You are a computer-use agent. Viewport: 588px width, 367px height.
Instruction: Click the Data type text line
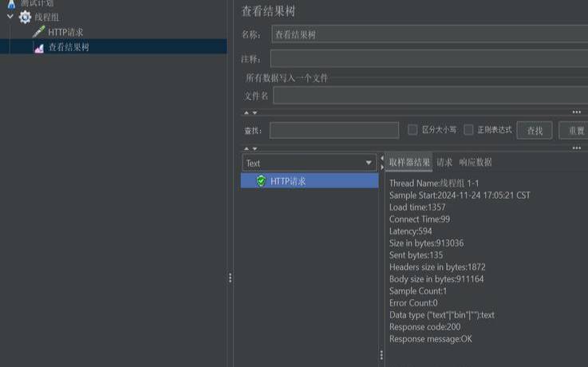coord(442,315)
